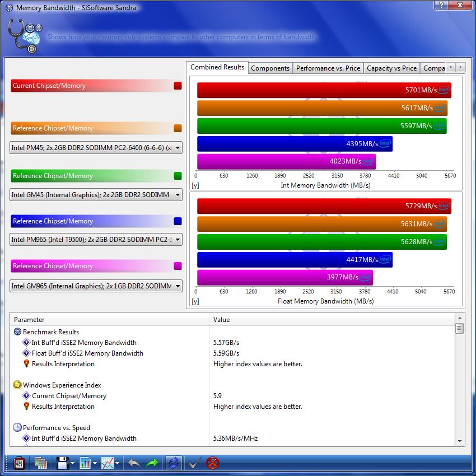
Task: Click the Benchmark Results group icon
Action: (17, 332)
